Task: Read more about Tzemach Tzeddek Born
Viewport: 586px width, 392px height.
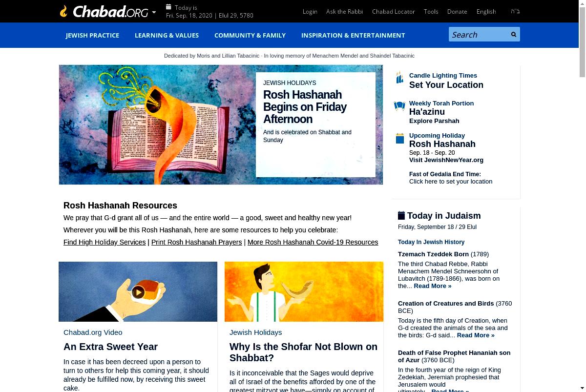Action: coord(433,286)
